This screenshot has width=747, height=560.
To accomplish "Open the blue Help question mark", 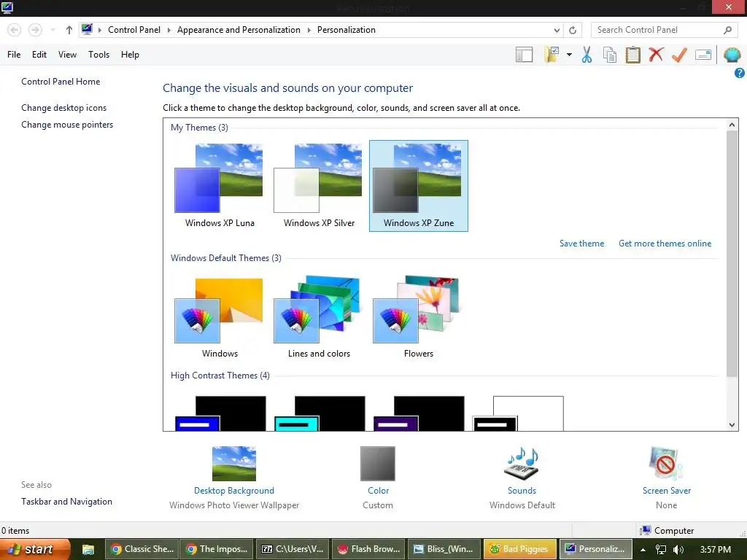I will [x=740, y=73].
